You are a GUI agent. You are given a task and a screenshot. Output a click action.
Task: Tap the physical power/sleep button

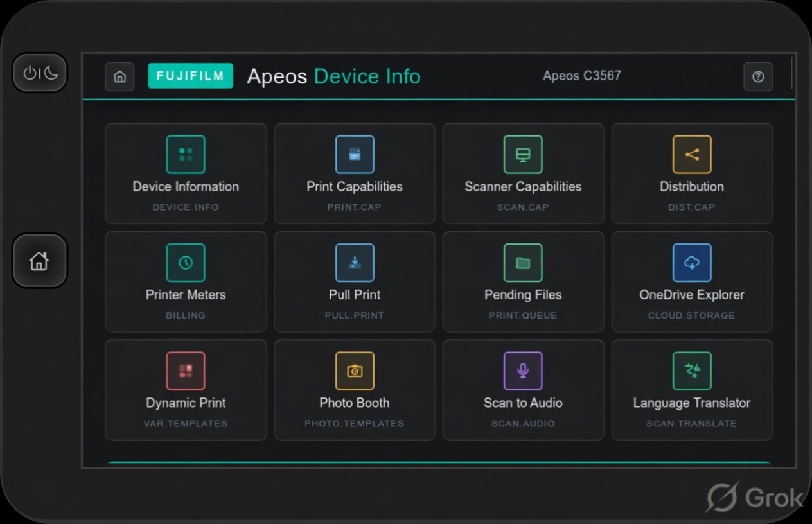[x=40, y=73]
